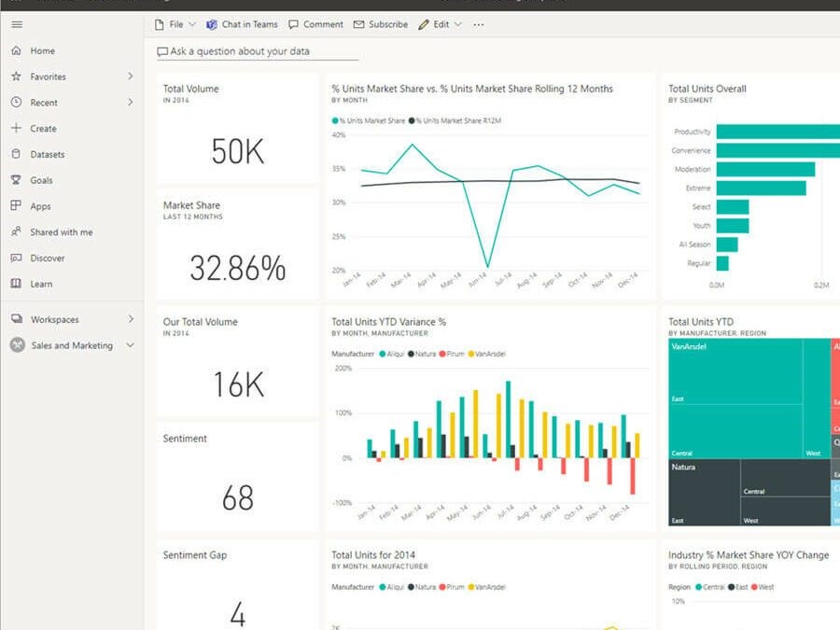
Task: Click Chat in Teams button
Action: (242, 24)
